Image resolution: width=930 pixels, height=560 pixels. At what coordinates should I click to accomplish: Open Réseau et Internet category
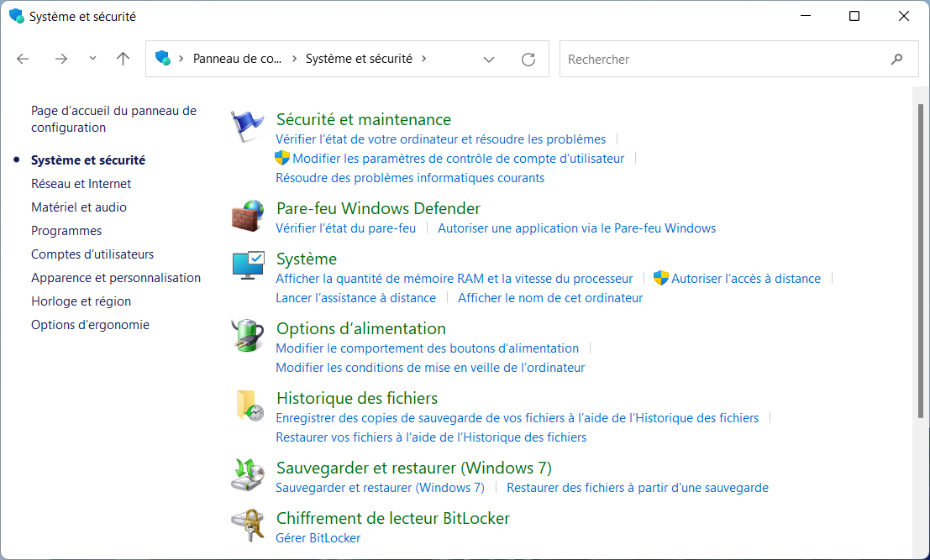(x=81, y=184)
